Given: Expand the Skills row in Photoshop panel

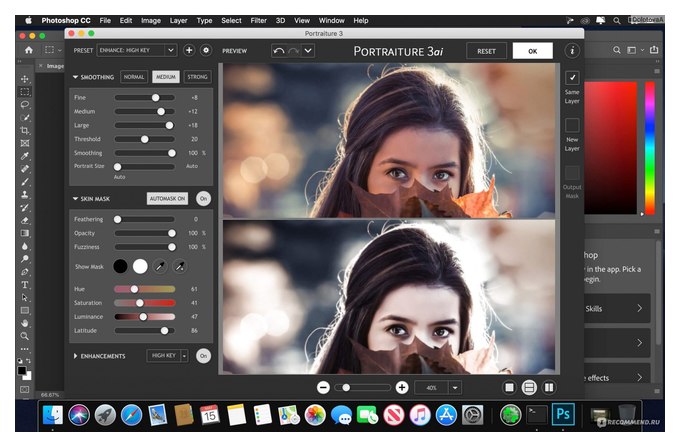Looking at the screenshot, I should point(617,309).
